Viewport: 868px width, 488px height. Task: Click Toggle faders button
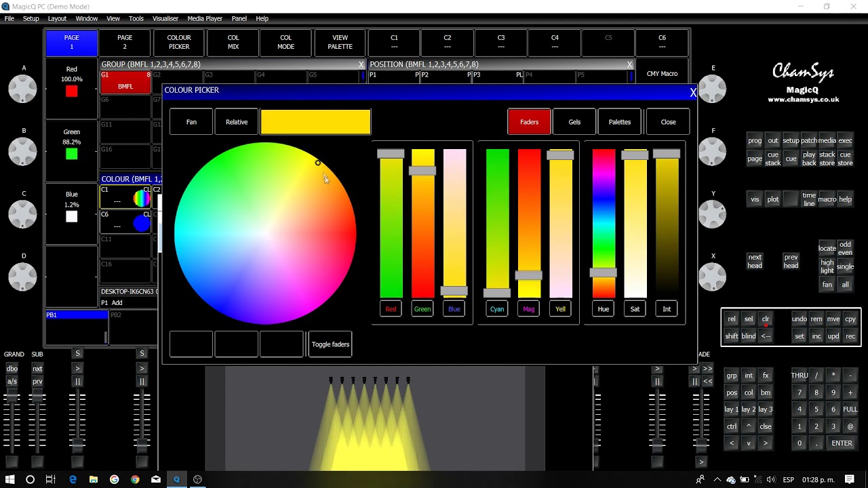click(x=330, y=344)
